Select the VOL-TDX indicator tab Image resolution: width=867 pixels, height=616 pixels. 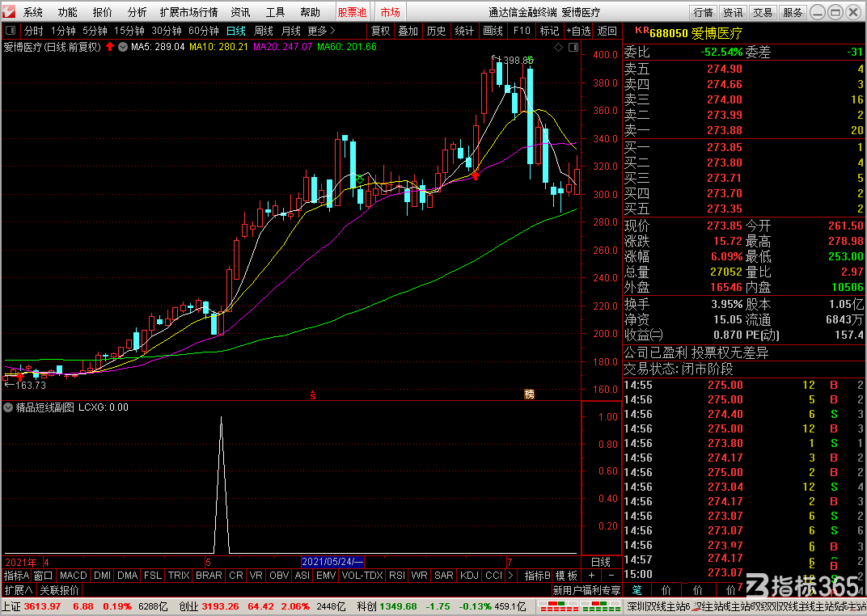coord(362,576)
